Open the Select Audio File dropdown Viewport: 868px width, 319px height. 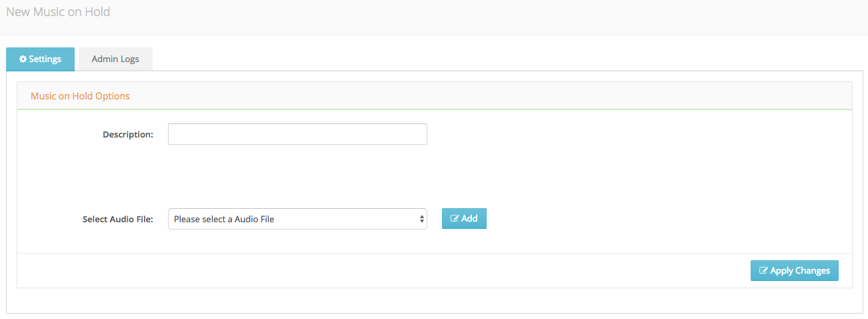coord(297,219)
